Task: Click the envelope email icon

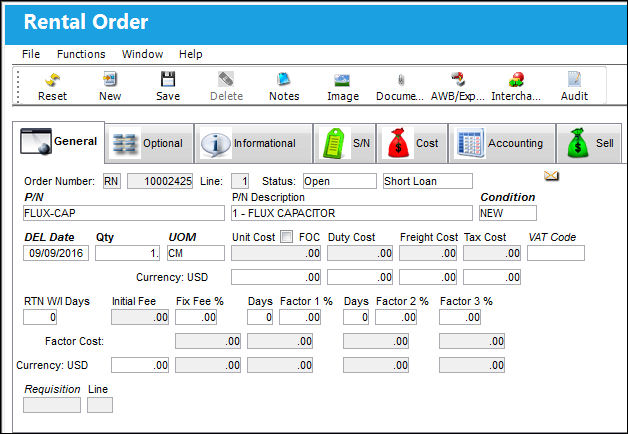Action: pyautogui.click(x=551, y=175)
